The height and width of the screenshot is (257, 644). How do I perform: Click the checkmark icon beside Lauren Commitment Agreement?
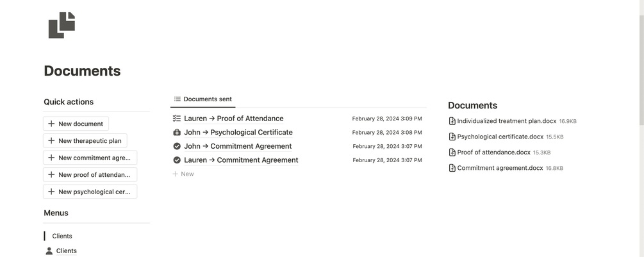pos(177,160)
